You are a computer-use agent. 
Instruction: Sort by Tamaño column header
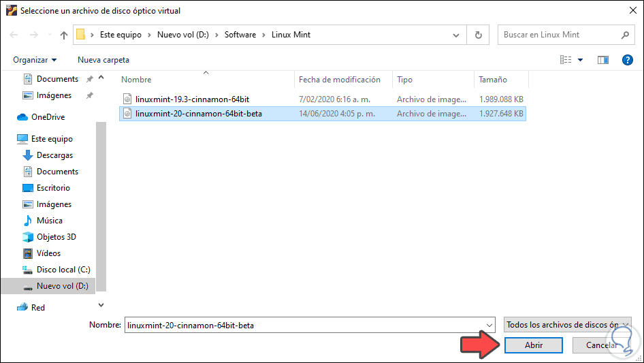pyautogui.click(x=492, y=80)
